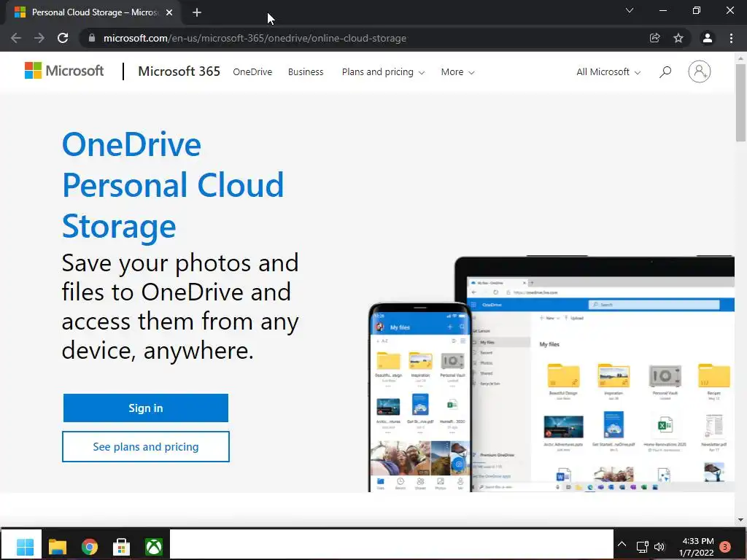Go to the OneDrive nav item
Image resolution: width=747 pixels, height=560 pixels.
252,72
